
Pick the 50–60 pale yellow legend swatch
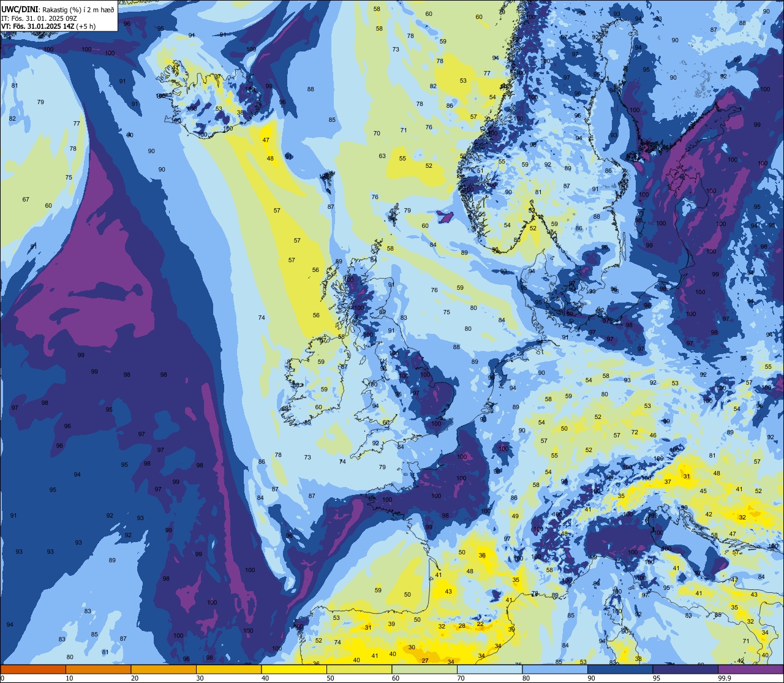pos(359,669)
